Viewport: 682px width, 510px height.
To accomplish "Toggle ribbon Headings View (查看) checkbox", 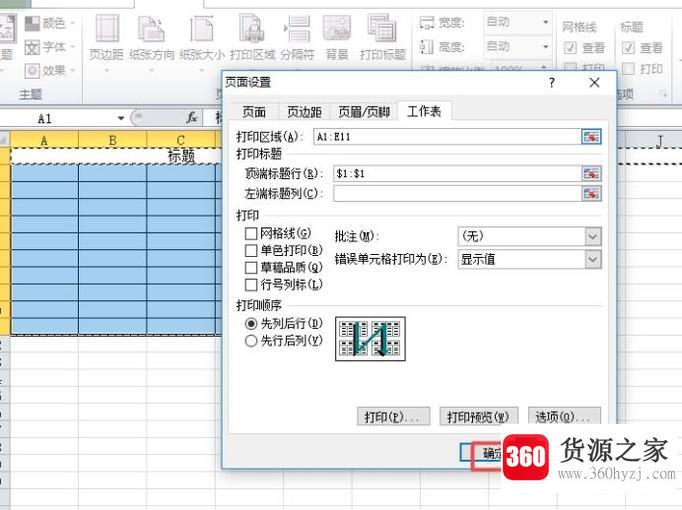I will [x=628, y=47].
